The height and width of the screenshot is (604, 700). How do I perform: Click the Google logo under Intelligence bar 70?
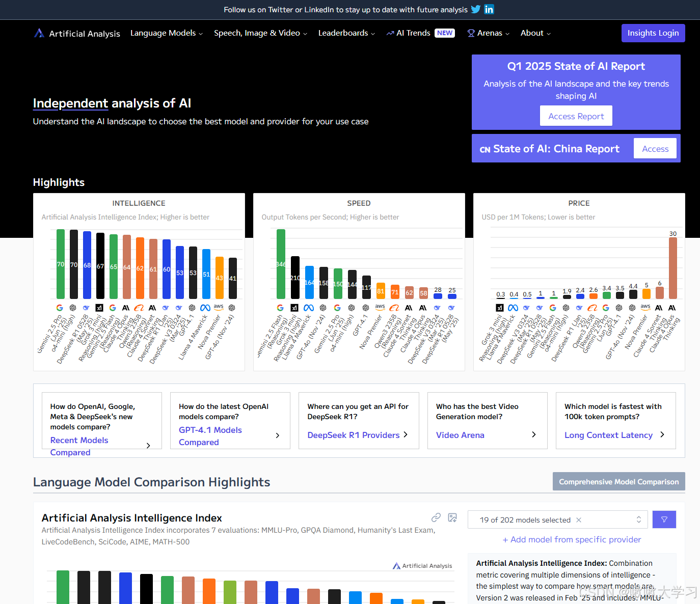[x=60, y=308]
